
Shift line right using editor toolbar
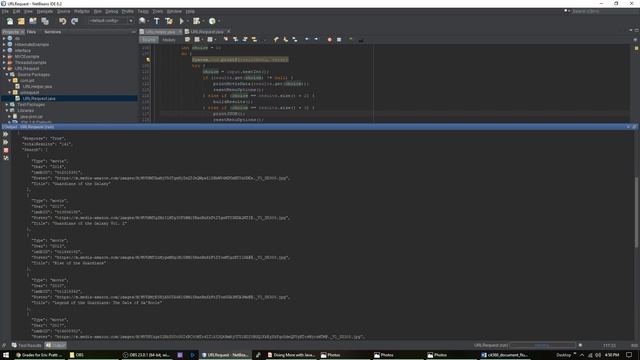(x=316, y=40)
